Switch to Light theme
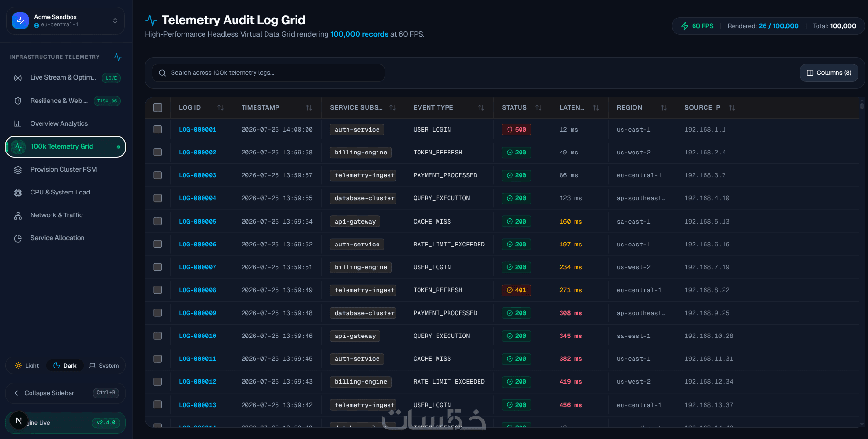This screenshot has height=439, width=868. [x=27, y=366]
